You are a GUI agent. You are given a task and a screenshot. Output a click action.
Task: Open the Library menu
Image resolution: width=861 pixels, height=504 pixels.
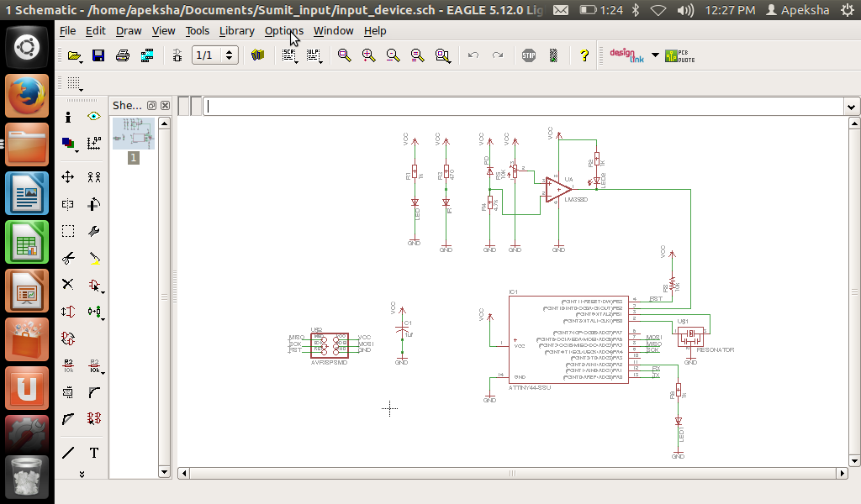point(236,30)
